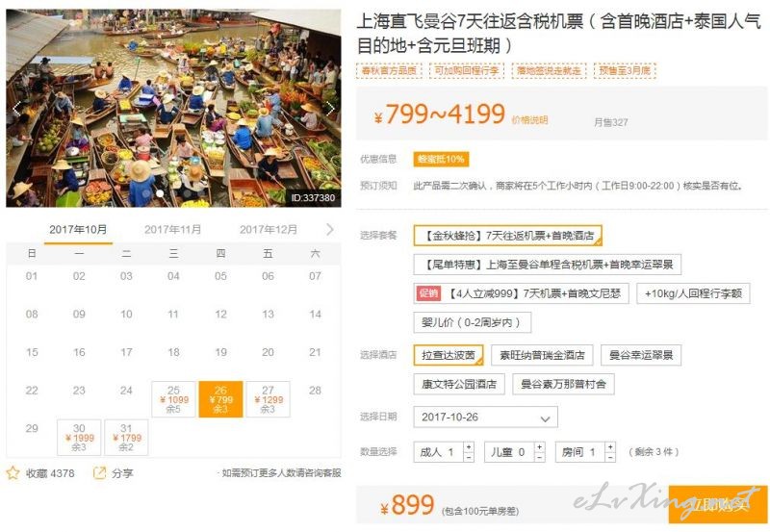770x532 pixels.
Task: Show next photo with right arrow
Action: click(x=330, y=109)
